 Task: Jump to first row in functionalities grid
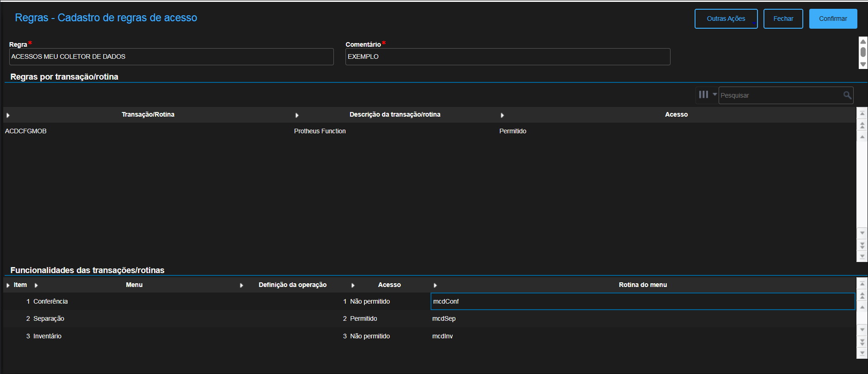[x=862, y=284]
